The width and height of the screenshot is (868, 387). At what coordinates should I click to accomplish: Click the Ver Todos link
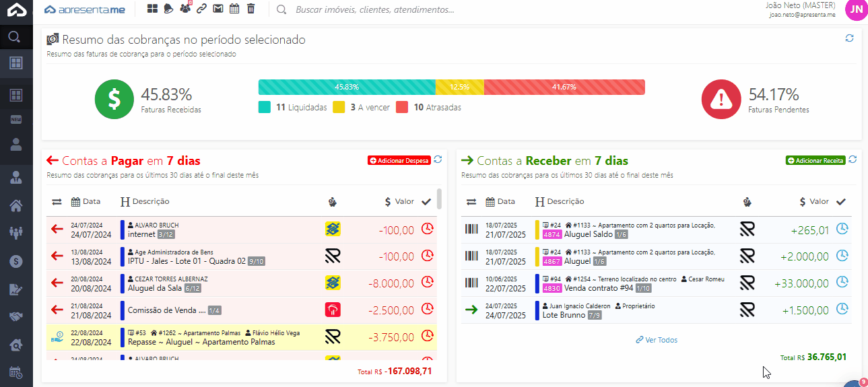[657, 340]
